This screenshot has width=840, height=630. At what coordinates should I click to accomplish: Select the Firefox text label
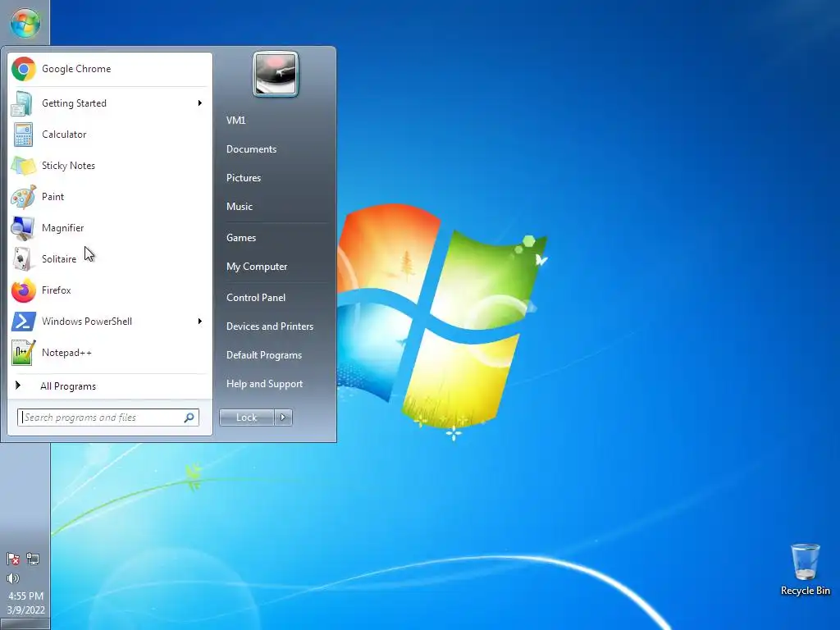point(57,290)
